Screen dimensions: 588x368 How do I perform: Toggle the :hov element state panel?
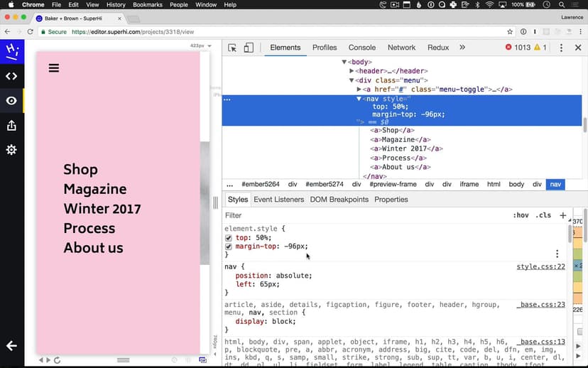coord(521,215)
